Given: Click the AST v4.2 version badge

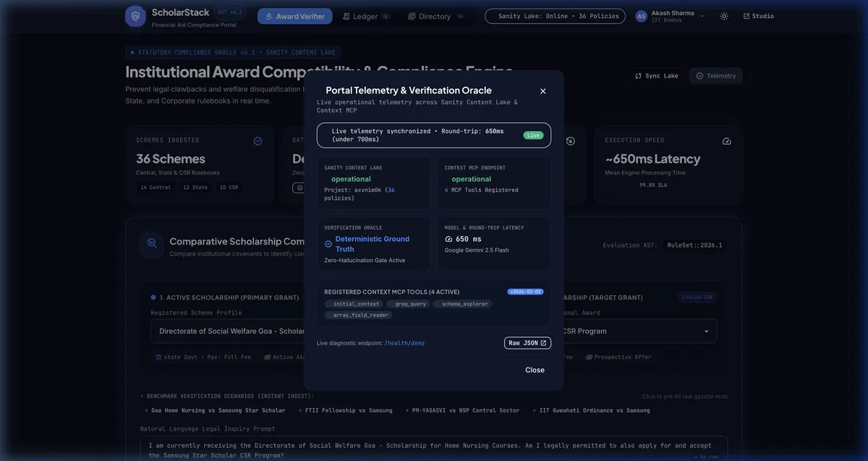Looking at the screenshot, I should coord(231,12).
